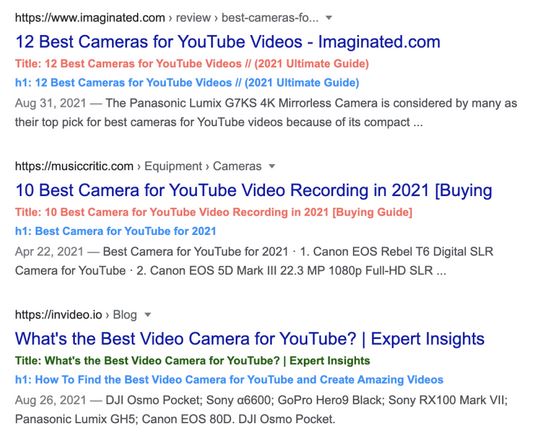Click the https://musiccritic.com URL text
This screenshot has height=439, width=538.
pyautogui.click(x=74, y=166)
